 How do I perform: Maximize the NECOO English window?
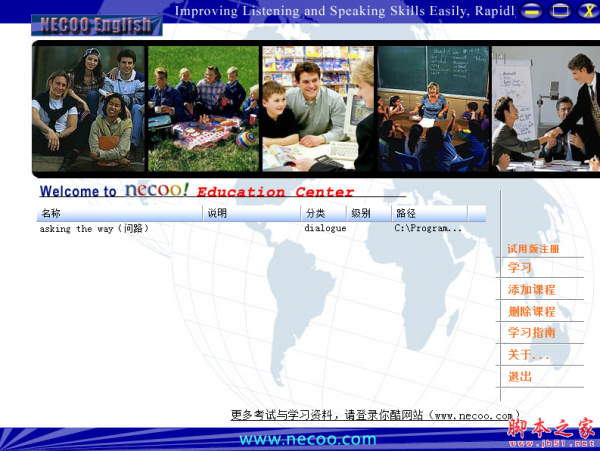(x=560, y=11)
